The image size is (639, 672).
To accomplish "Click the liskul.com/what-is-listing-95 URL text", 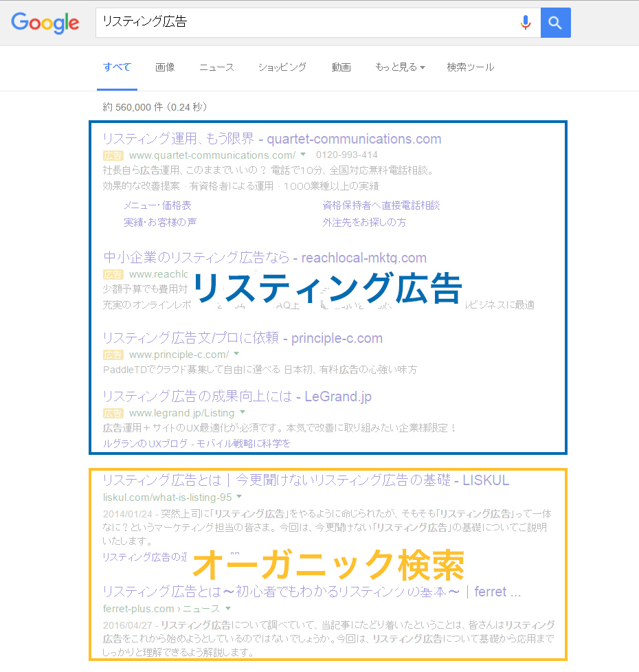I will click(167, 497).
